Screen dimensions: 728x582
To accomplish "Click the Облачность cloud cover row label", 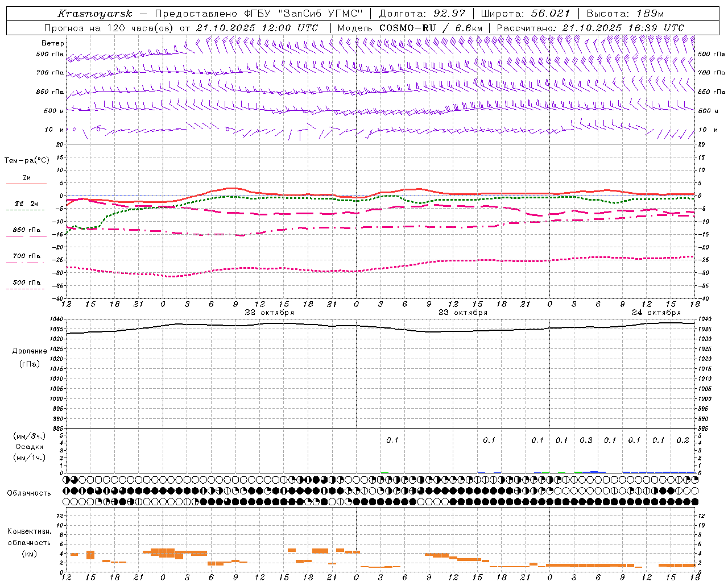I will tap(29, 493).
